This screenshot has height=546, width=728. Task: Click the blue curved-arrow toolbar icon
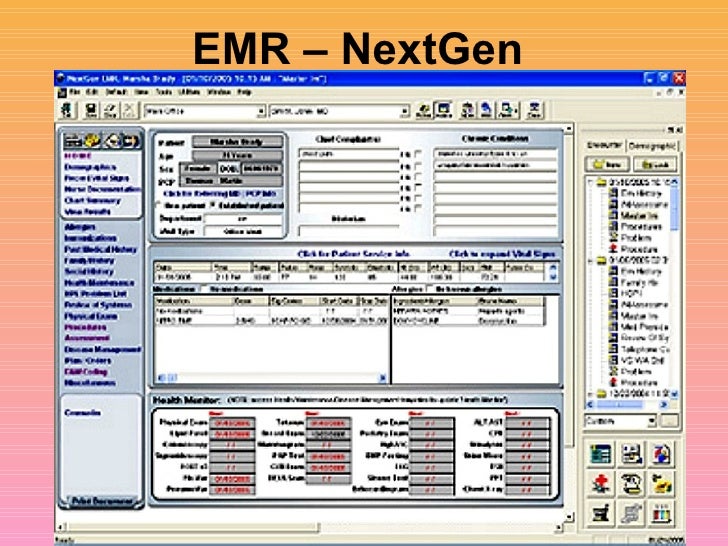(x=486, y=110)
